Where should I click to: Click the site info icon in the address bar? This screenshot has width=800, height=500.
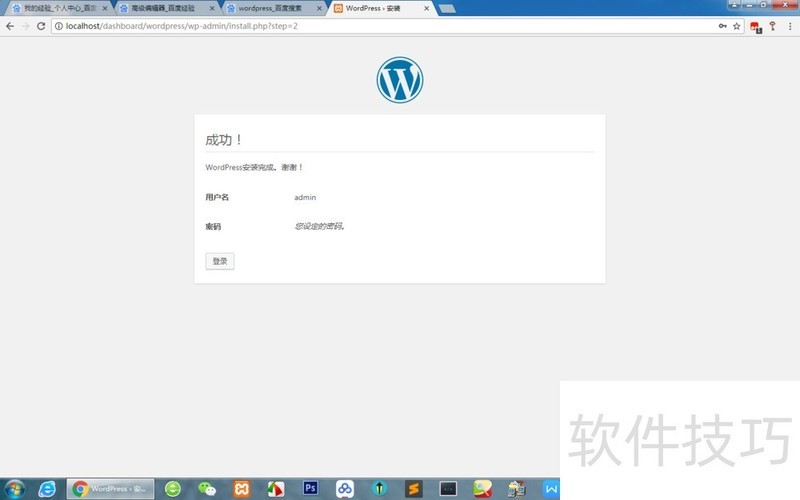[x=59, y=26]
